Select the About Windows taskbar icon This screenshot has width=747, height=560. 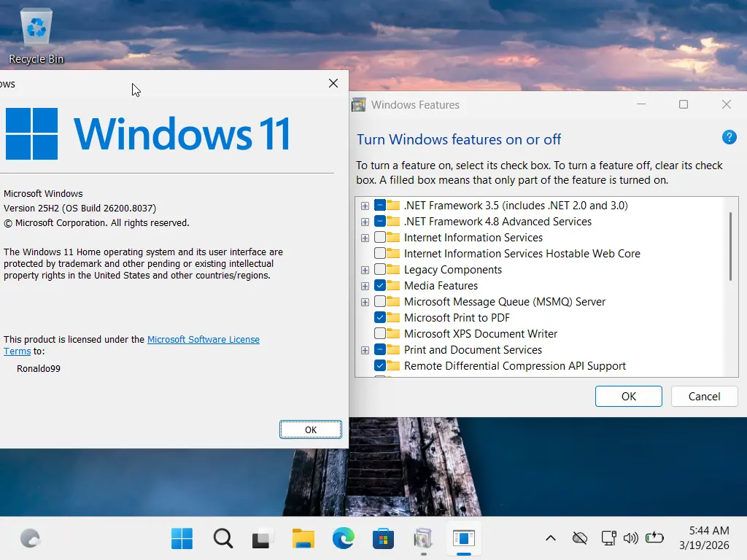coord(463,539)
